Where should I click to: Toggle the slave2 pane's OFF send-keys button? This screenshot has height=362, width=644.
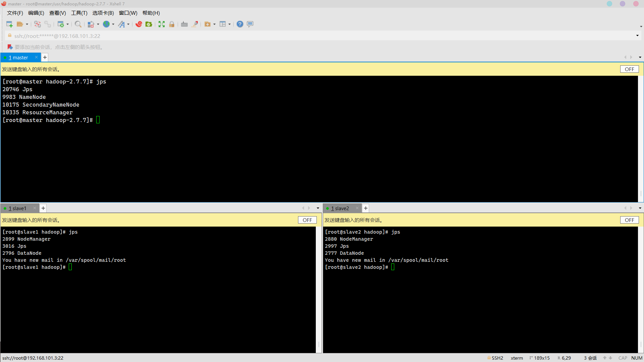[x=629, y=220]
